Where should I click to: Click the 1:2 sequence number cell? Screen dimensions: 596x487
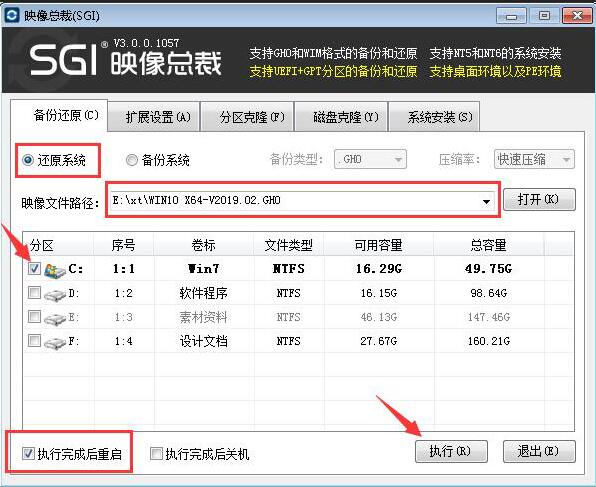[124, 293]
